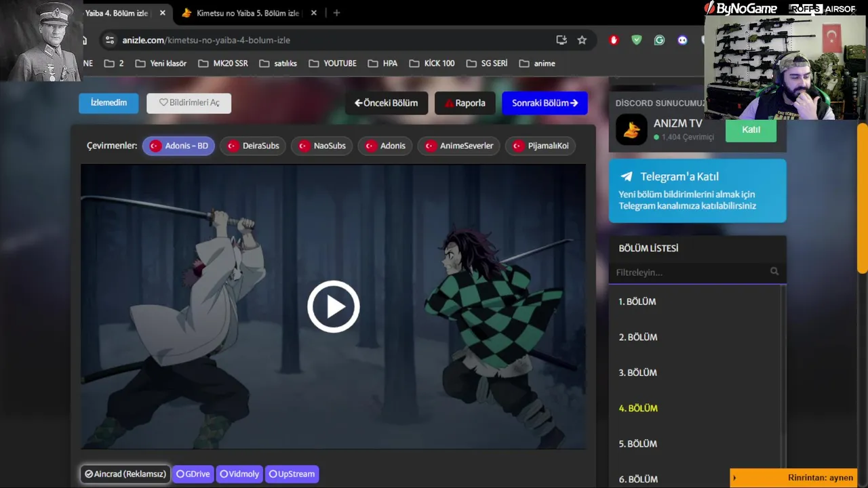Enable Bildirimleri Aç notifications
Screen dimensions: 868x488
(x=189, y=103)
